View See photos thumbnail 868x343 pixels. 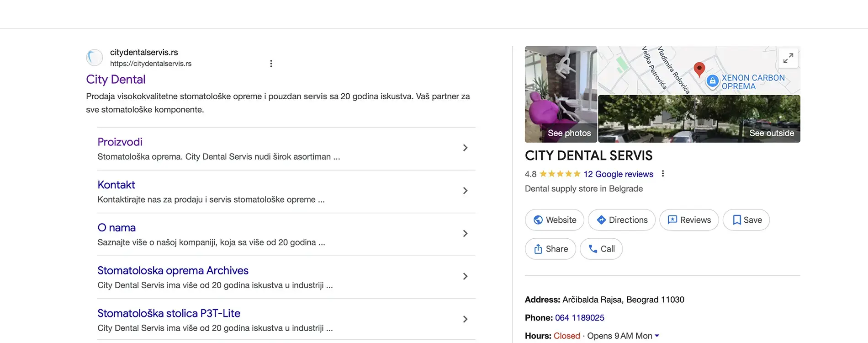coord(561,94)
